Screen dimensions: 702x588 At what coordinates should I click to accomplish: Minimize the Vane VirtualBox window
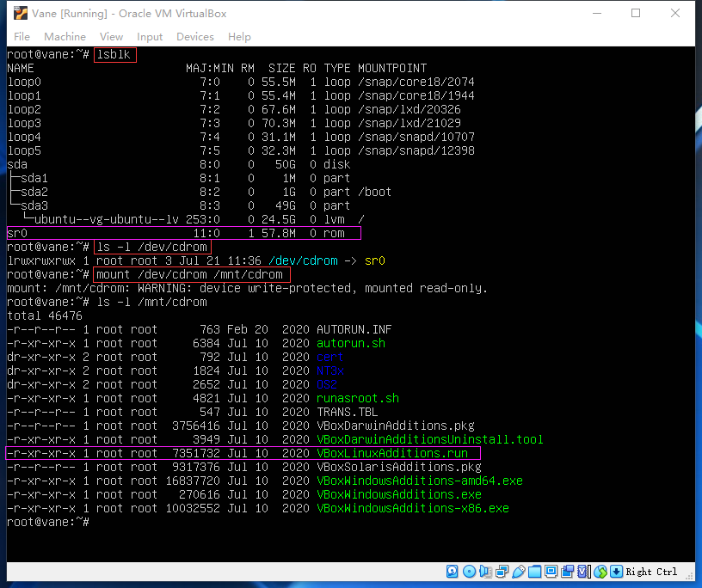(597, 14)
